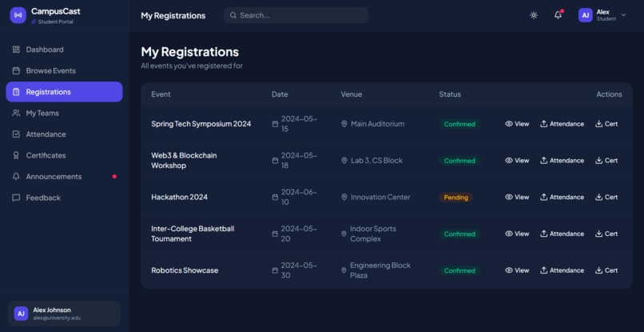
Task: Open My Teams sidebar item
Action: point(64,113)
